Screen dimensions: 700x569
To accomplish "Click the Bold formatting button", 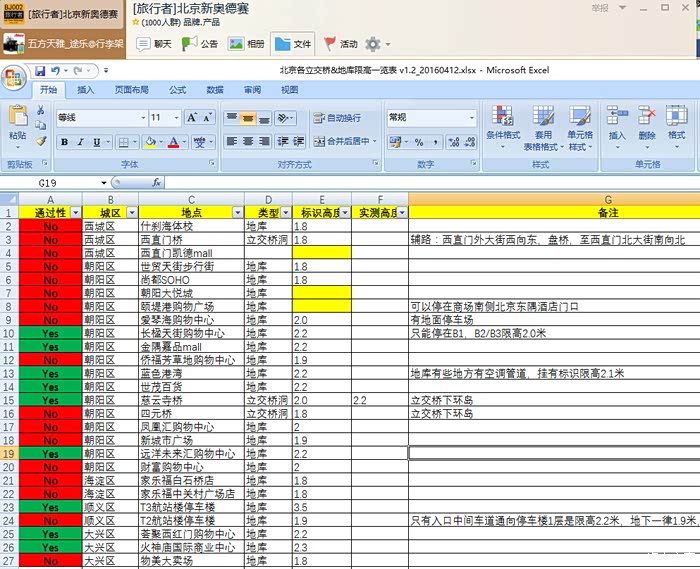I will click(x=65, y=142).
